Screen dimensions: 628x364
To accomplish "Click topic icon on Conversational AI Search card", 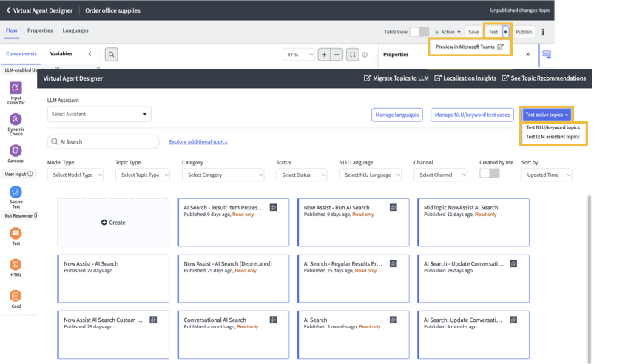I will click(x=273, y=320).
